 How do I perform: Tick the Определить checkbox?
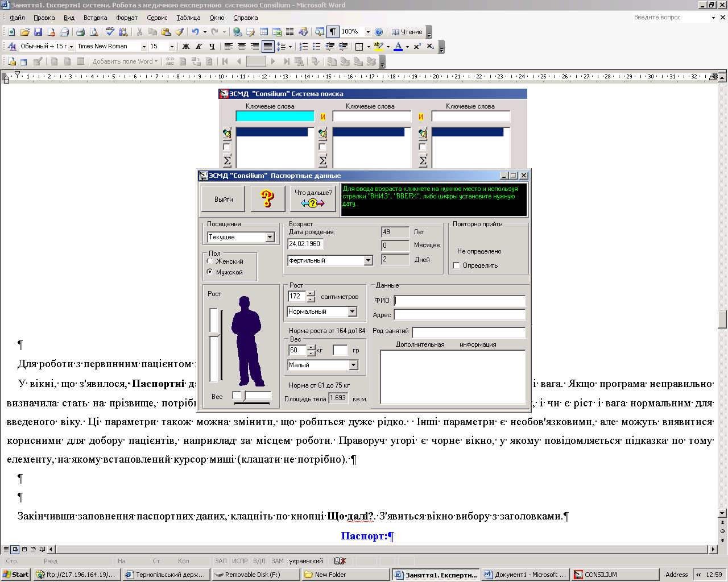(x=456, y=265)
